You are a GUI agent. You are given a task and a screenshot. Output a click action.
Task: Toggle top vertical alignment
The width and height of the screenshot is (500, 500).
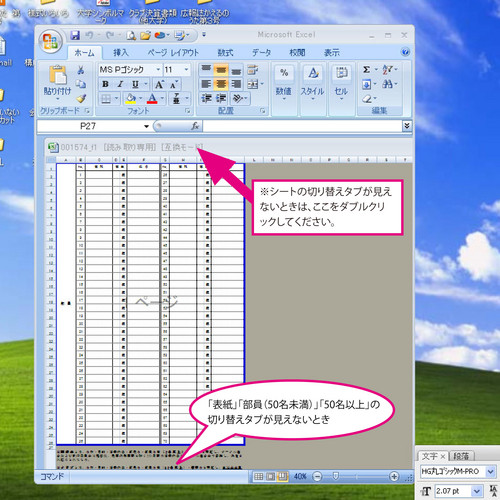coord(206,70)
